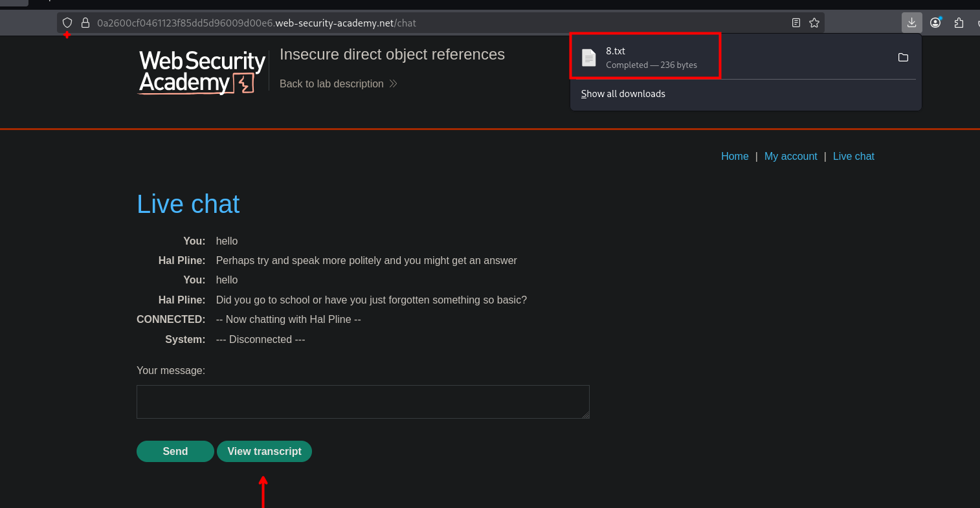
Task: Focus the Your message text area
Action: point(362,402)
